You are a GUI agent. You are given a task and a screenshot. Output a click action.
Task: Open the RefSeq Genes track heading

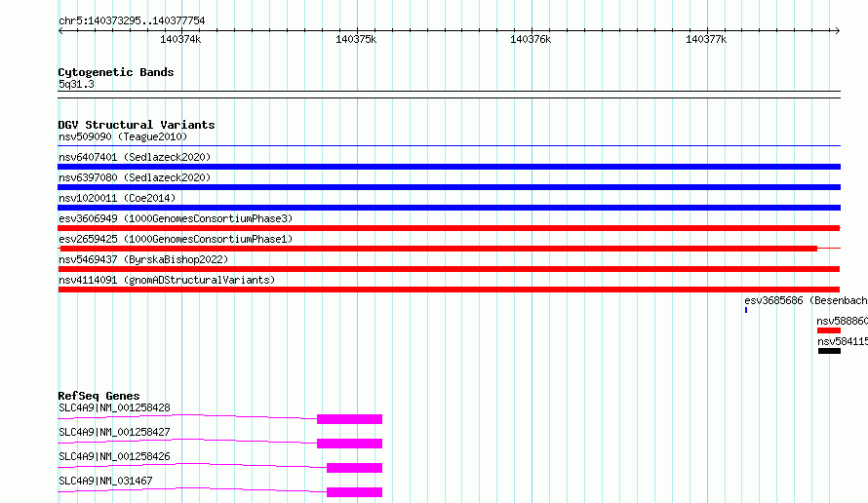click(99, 396)
